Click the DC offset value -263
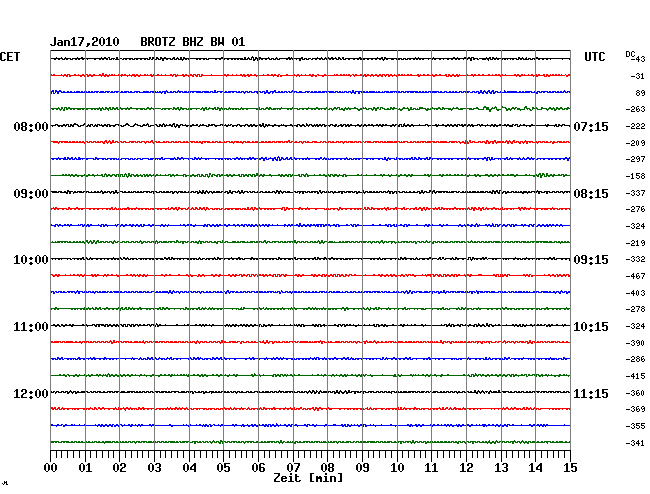 point(635,109)
